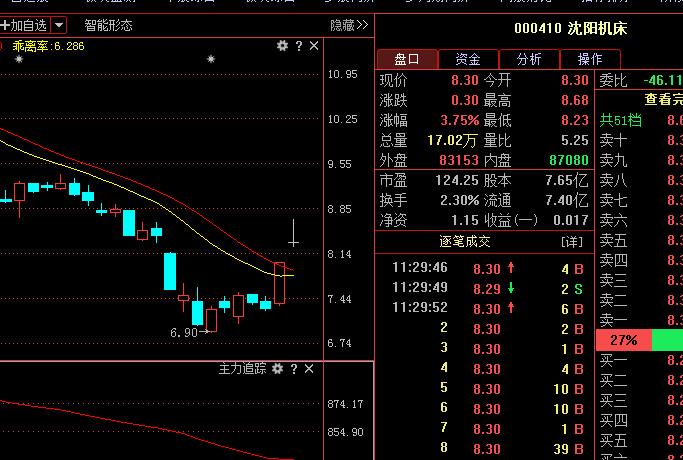Viewport: 683px width, 460px height.
Task: Click the 逐笔成交 section header
Action: click(x=465, y=241)
